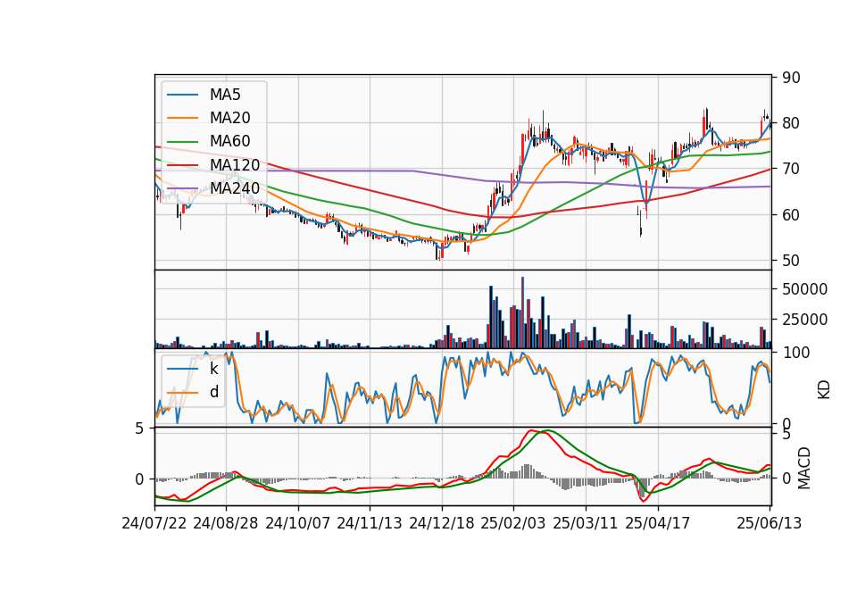The height and width of the screenshot is (616, 857).
Task: Click the 25/06/13 date axis label
Action: coord(769,523)
